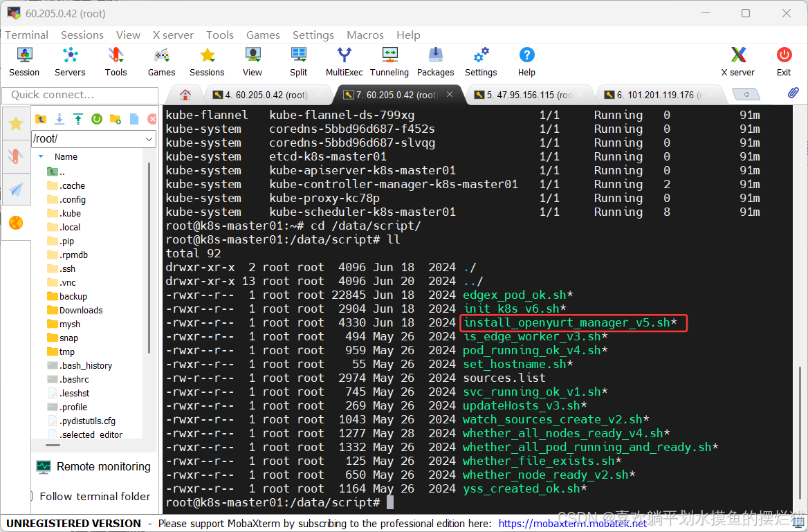Screen dimensions: 808x532
Task: Open the Help menu in menu bar
Action: click(x=408, y=35)
